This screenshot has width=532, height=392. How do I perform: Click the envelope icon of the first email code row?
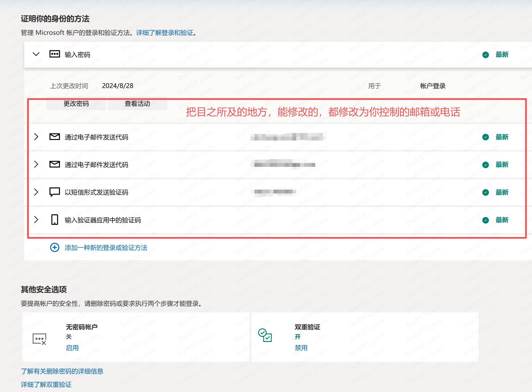click(x=55, y=137)
